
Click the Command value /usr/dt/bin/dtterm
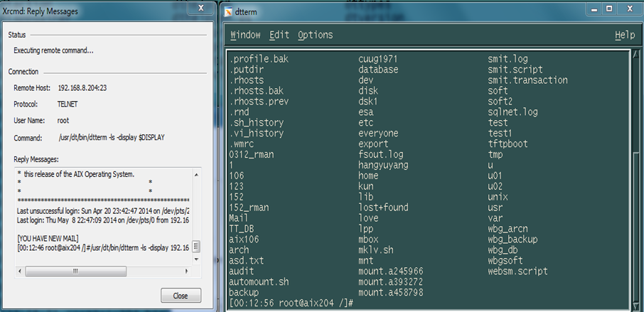(112, 138)
